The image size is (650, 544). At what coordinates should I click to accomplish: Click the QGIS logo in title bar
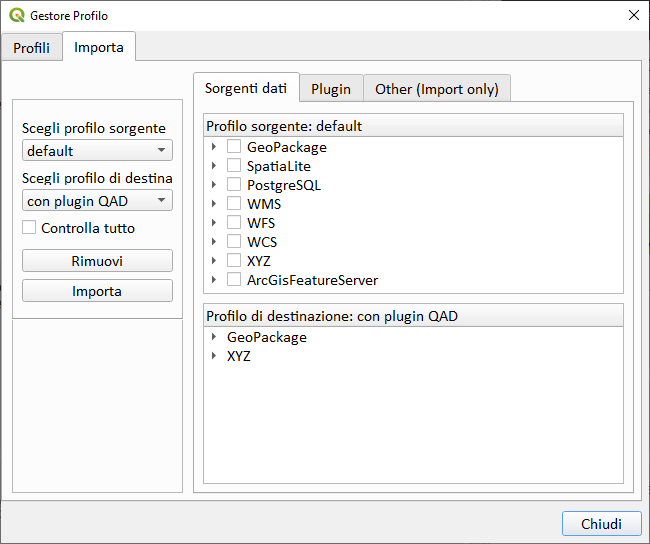(x=16, y=16)
